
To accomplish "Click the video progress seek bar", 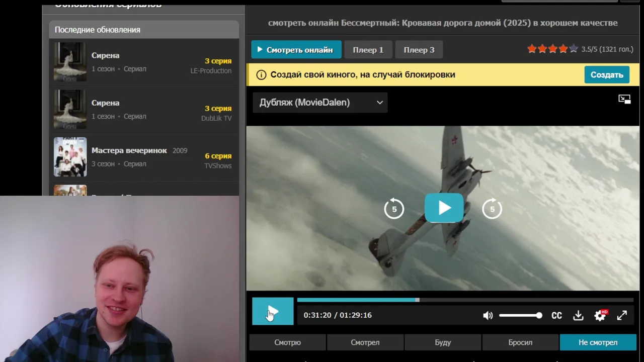I will tap(465, 300).
